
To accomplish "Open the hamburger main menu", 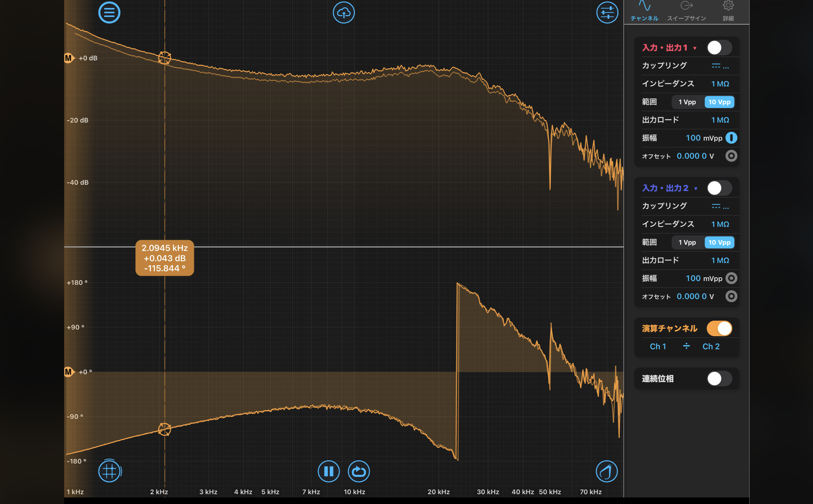I will click(109, 13).
